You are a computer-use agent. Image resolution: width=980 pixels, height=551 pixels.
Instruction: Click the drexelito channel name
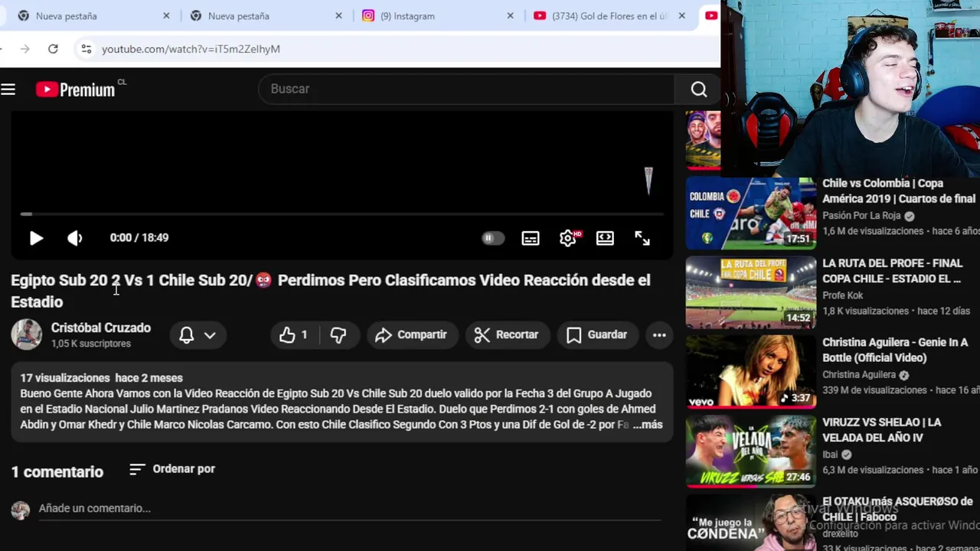click(x=841, y=534)
